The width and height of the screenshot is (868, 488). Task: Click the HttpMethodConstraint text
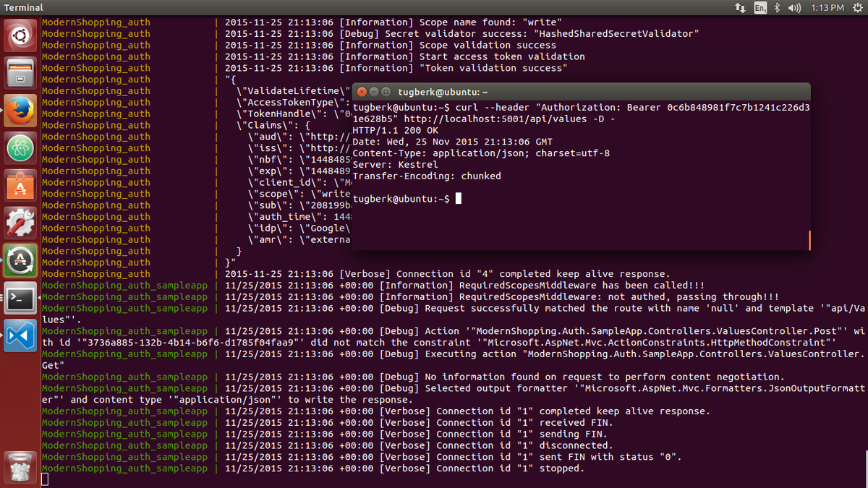click(658, 343)
